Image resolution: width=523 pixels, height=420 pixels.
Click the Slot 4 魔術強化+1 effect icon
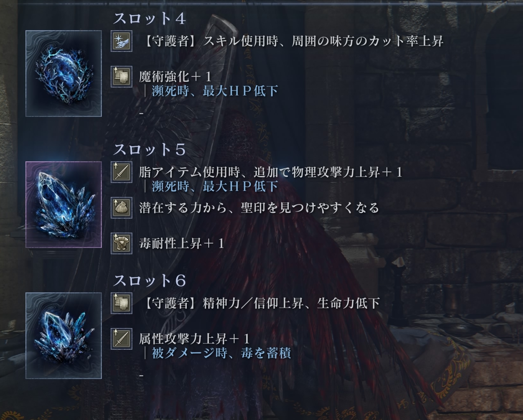tap(121, 77)
